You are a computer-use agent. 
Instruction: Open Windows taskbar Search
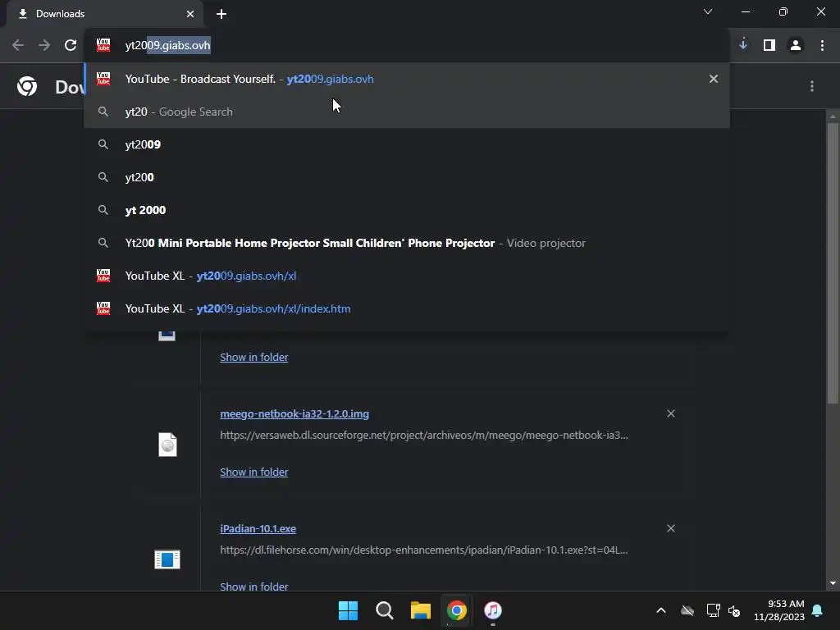point(385,610)
